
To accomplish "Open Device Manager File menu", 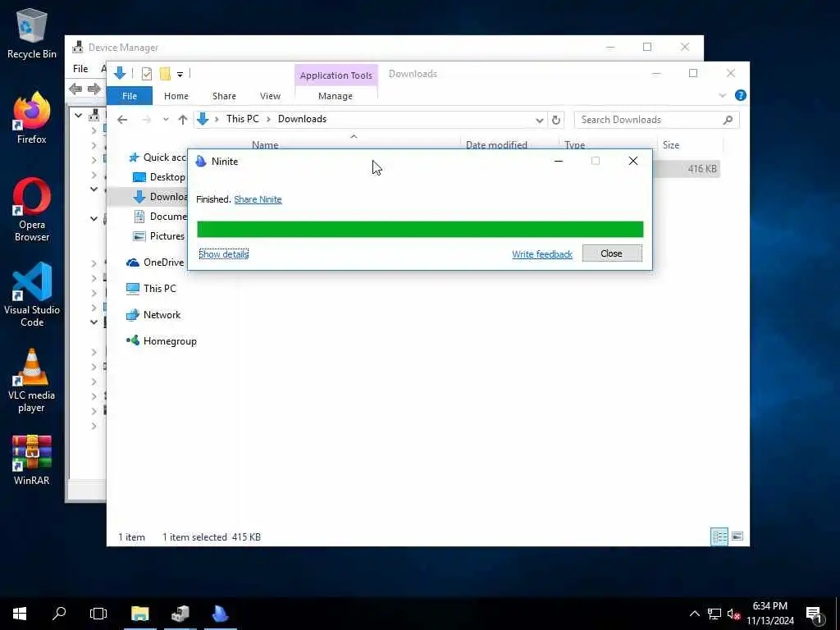I will point(80,69).
